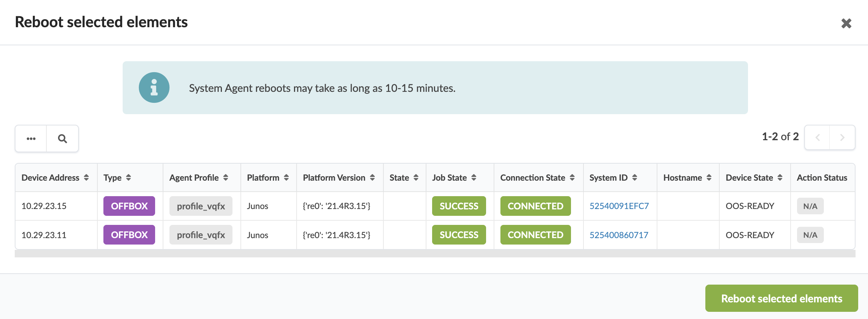This screenshot has height=319, width=868.
Task: Sort by Connection State column
Action: pyautogui.click(x=572, y=178)
